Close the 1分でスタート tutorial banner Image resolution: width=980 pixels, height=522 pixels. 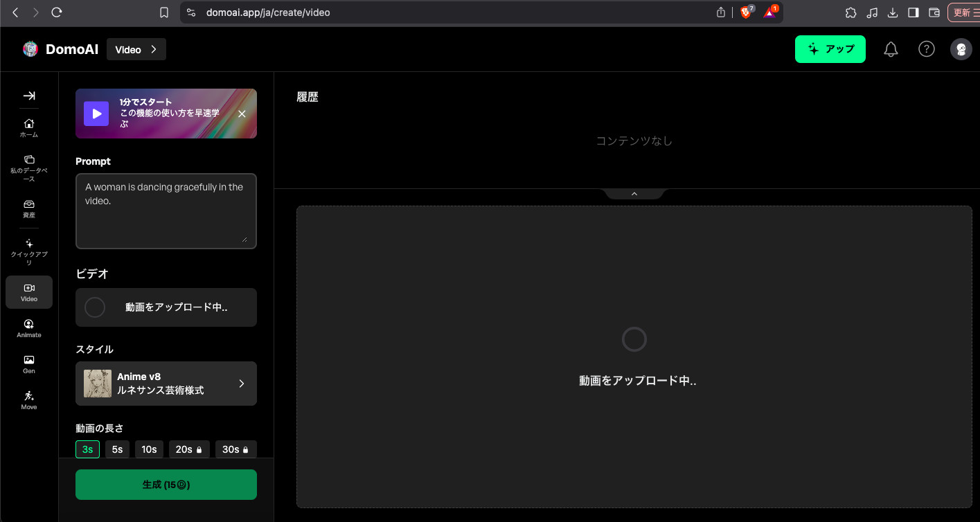tap(242, 114)
